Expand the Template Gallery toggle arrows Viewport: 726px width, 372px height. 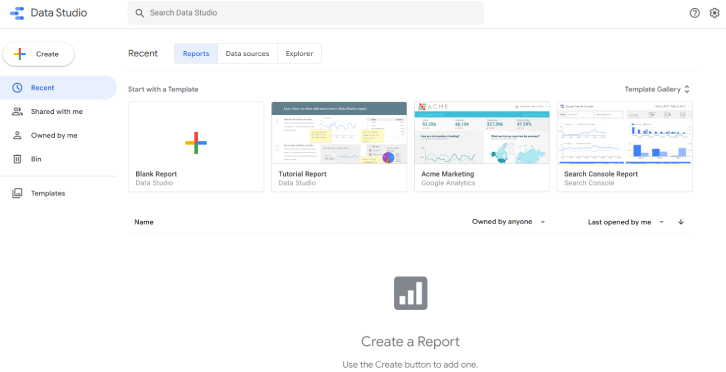pos(687,89)
